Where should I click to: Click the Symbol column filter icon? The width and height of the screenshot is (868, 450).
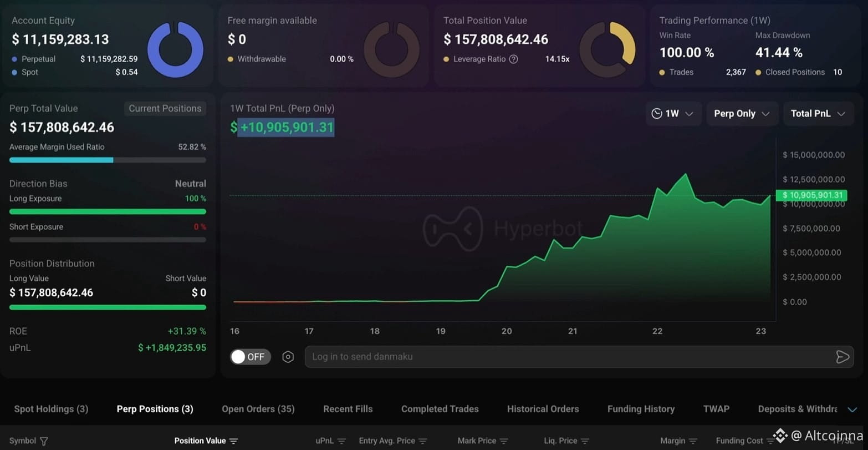click(x=44, y=441)
